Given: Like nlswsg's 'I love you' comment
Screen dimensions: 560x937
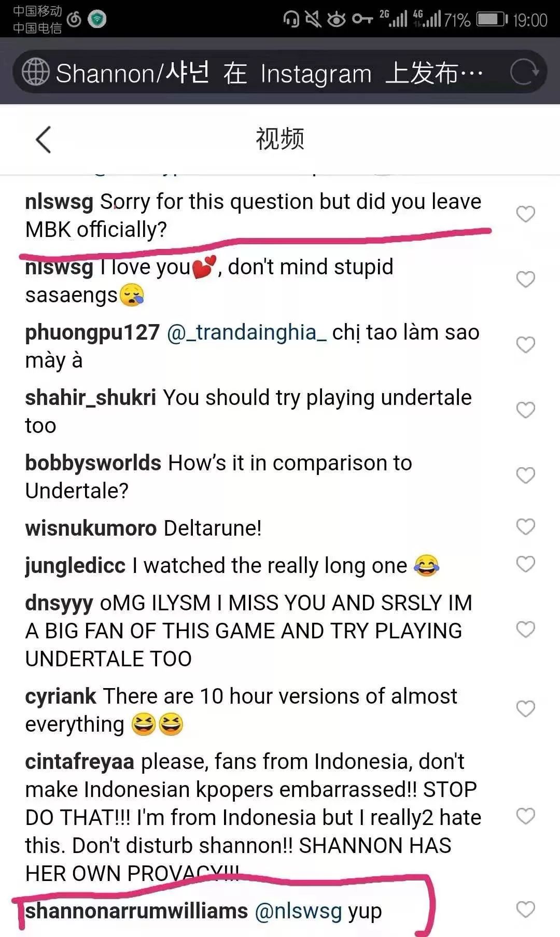Looking at the screenshot, I should click(x=525, y=279).
